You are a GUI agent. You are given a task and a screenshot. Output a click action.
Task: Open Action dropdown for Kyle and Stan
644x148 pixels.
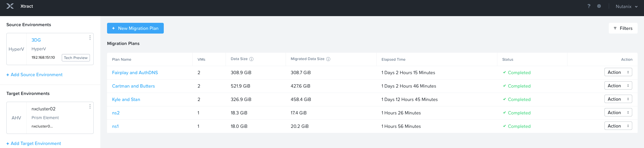pyautogui.click(x=618, y=99)
